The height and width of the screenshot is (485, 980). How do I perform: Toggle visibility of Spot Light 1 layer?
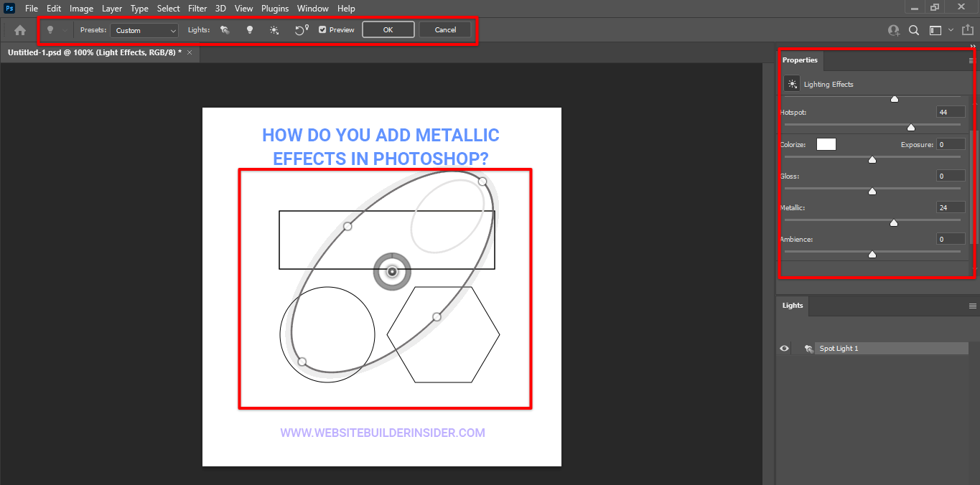[784, 348]
